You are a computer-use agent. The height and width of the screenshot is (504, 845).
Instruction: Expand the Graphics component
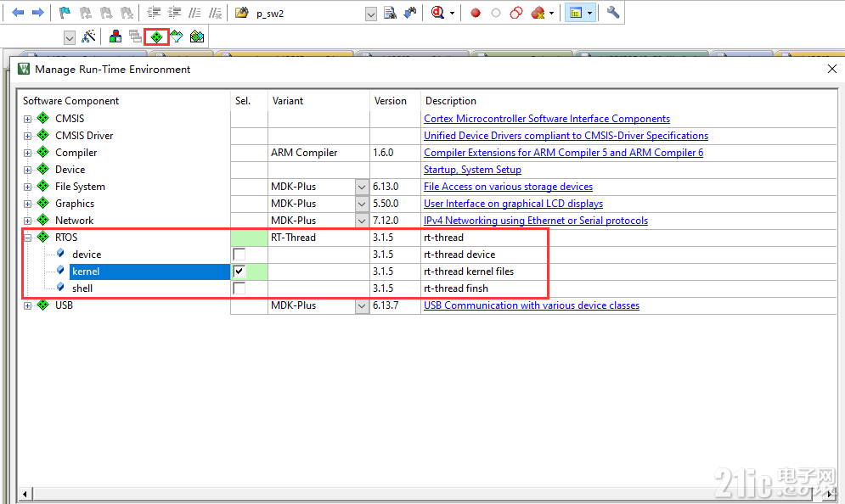(x=27, y=204)
